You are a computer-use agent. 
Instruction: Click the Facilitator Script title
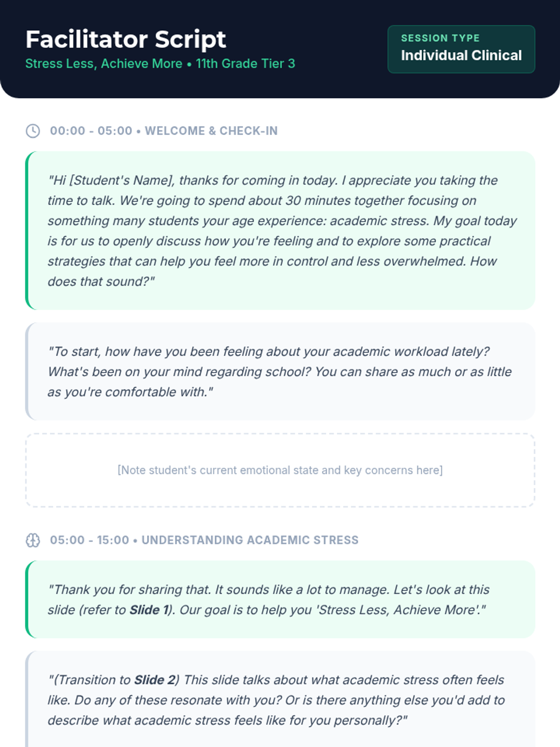click(x=126, y=39)
